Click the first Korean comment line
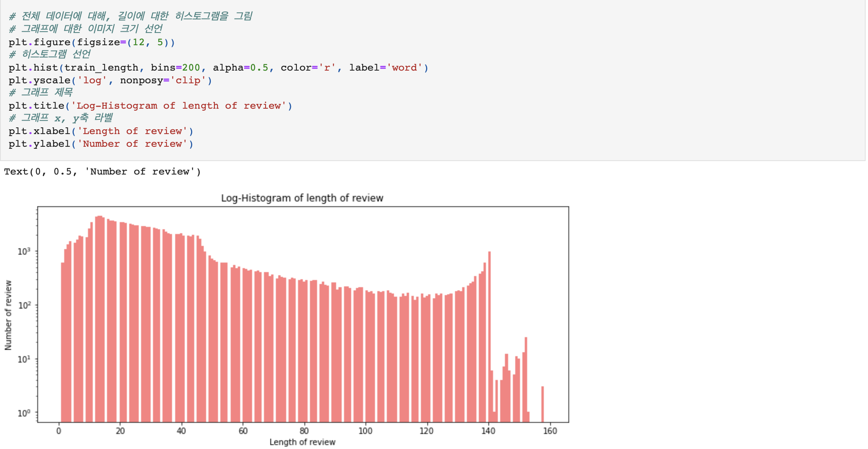The height and width of the screenshot is (449, 868). pyautogui.click(x=130, y=16)
